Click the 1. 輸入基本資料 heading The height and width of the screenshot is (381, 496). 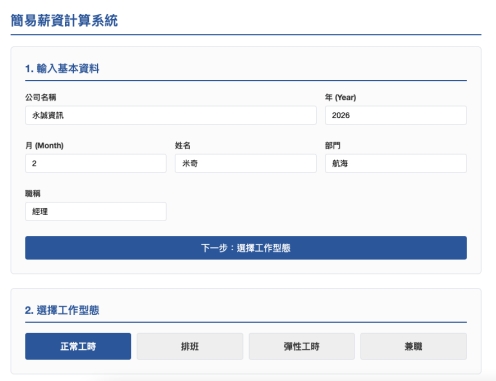[x=62, y=69]
